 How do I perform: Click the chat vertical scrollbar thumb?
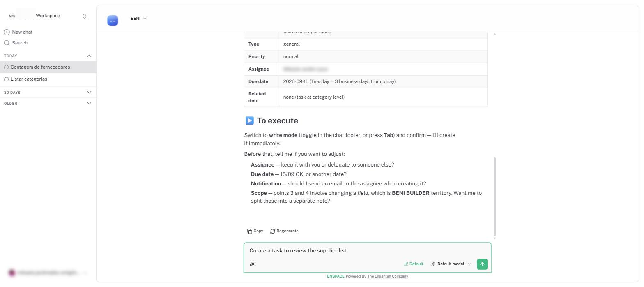494,197
